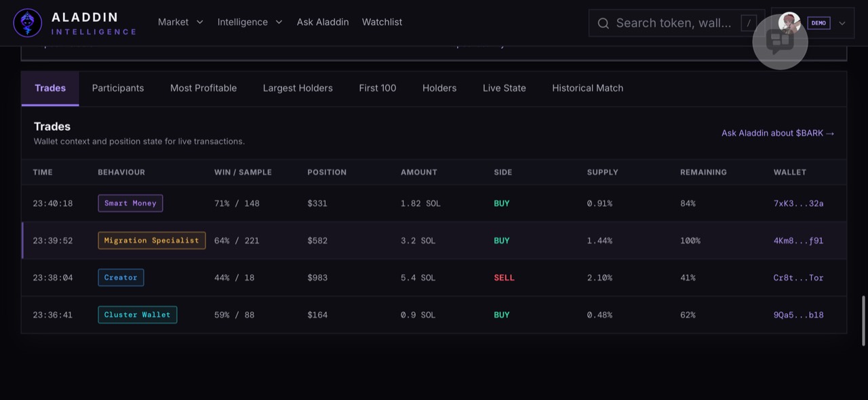Screen dimensions: 868x400
Task: Click the Ask Aladdin about $BARK link
Action: (x=778, y=133)
